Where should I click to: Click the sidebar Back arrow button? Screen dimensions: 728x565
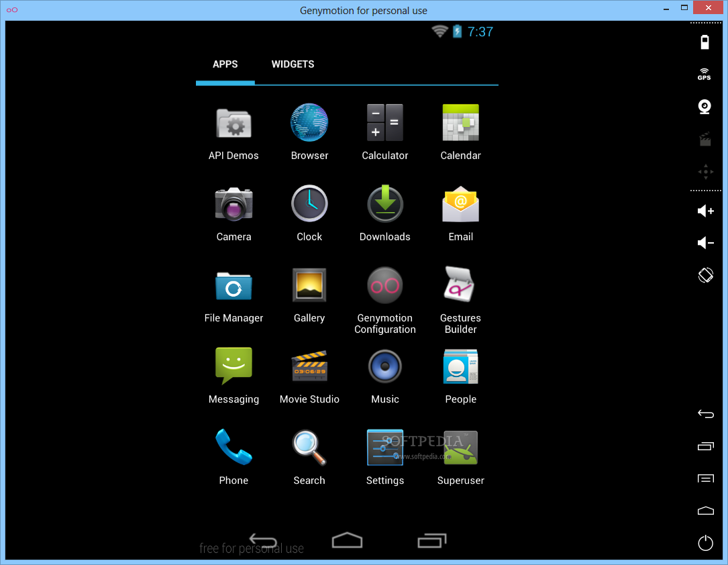(706, 414)
